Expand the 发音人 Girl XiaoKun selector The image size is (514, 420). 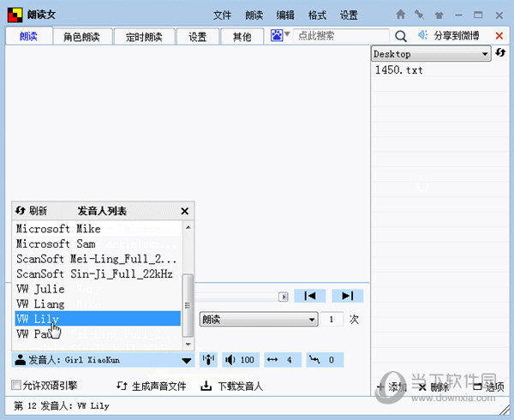pos(103,360)
